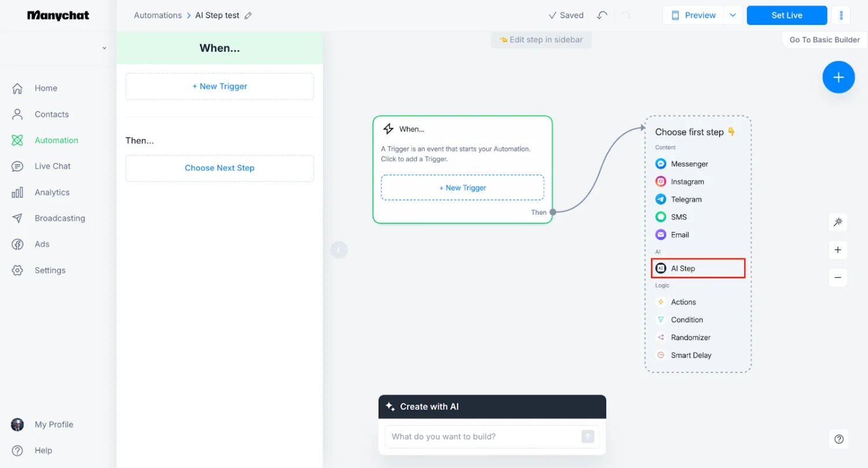Click the Create with AI send arrow
Viewport: 868px width, 468px height.
(588, 437)
